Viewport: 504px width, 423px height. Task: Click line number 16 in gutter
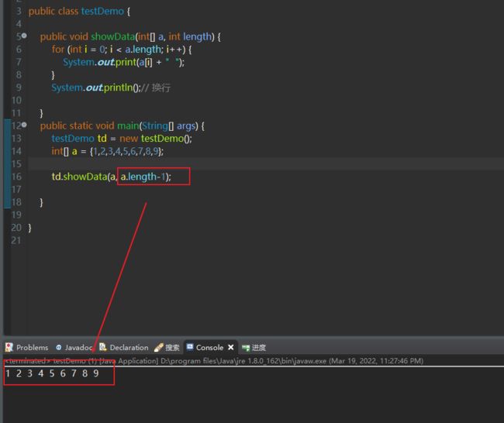coord(16,177)
